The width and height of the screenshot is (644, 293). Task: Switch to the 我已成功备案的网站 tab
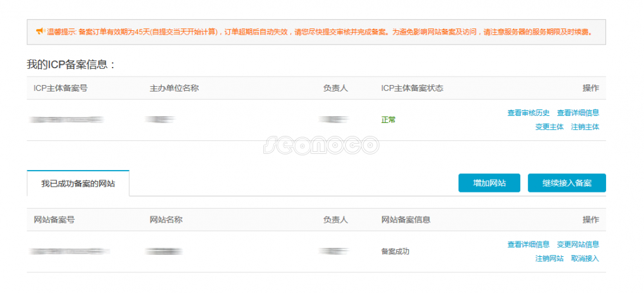click(x=78, y=184)
